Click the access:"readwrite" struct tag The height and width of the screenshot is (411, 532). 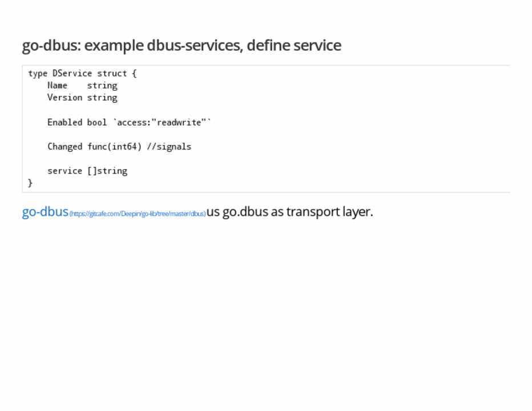pos(162,122)
